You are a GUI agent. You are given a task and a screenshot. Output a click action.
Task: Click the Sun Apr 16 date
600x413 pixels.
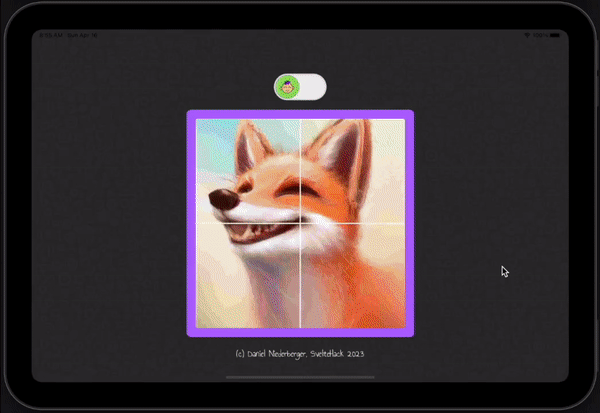(82, 35)
